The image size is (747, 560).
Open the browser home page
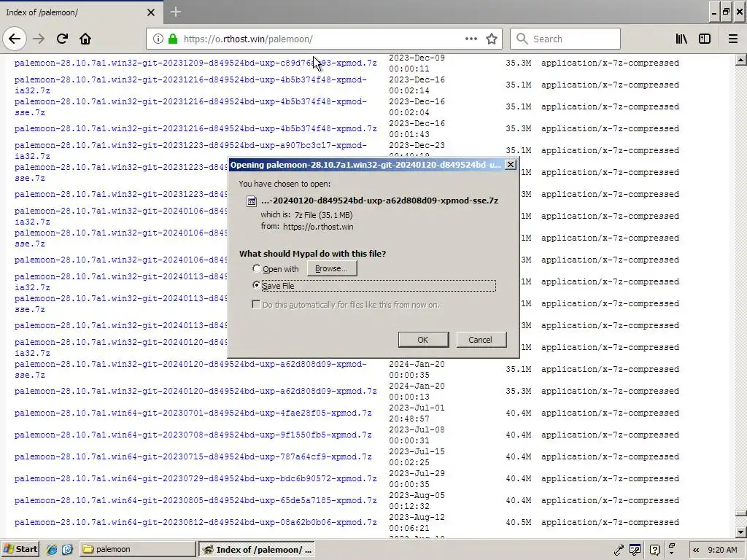point(85,39)
